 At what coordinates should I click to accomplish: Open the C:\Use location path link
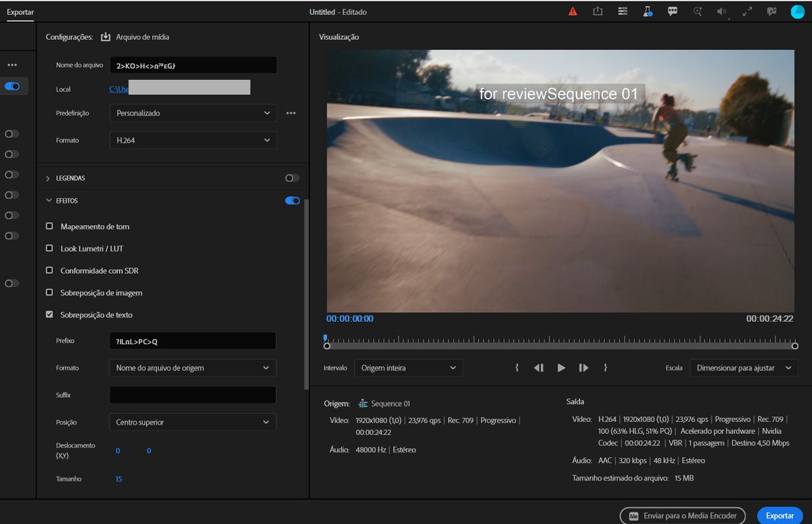[x=119, y=89]
